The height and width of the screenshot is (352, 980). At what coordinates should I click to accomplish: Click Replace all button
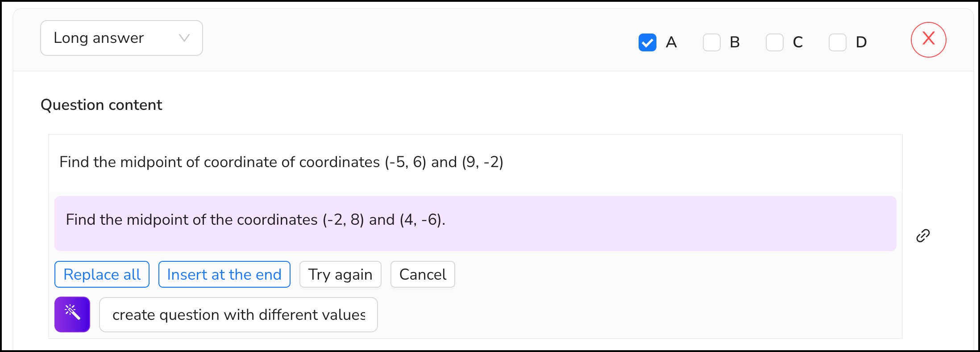click(x=102, y=274)
